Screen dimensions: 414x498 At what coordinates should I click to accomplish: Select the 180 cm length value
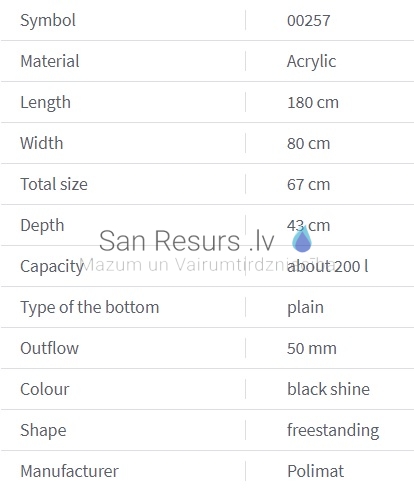tap(313, 103)
